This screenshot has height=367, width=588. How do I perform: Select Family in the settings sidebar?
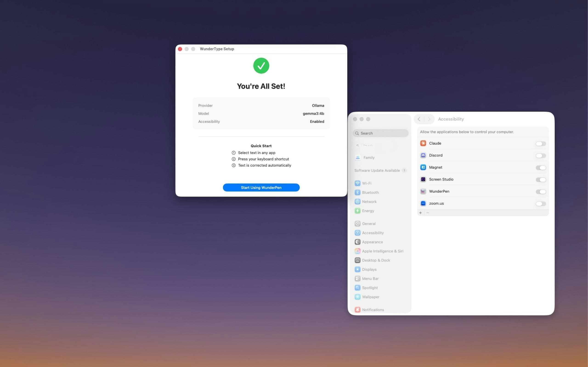tap(369, 158)
